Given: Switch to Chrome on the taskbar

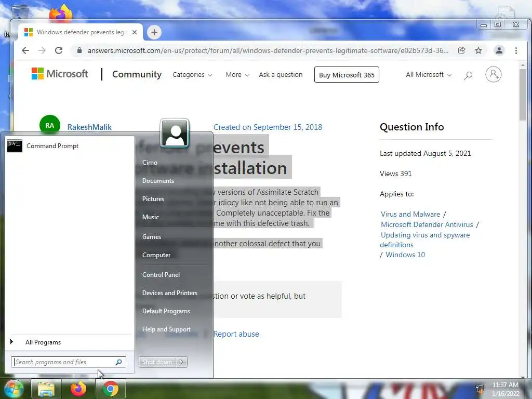Looking at the screenshot, I should click(111, 389).
